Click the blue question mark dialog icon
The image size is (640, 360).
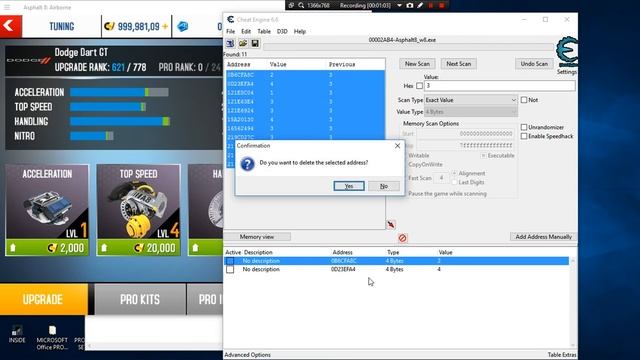(x=247, y=164)
